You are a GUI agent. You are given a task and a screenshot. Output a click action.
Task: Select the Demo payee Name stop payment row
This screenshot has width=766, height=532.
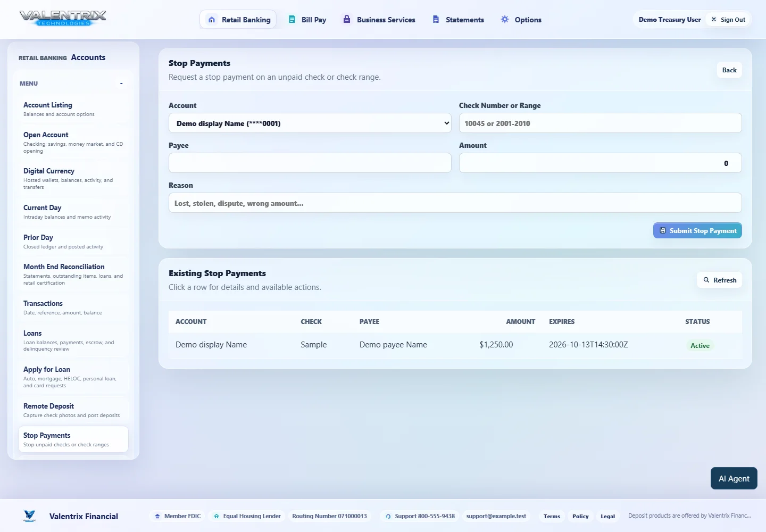click(x=455, y=345)
